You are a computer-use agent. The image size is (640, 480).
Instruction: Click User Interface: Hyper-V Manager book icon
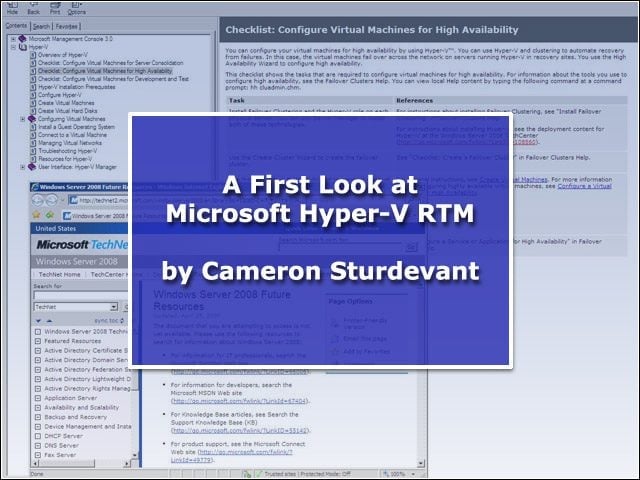point(32,167)
